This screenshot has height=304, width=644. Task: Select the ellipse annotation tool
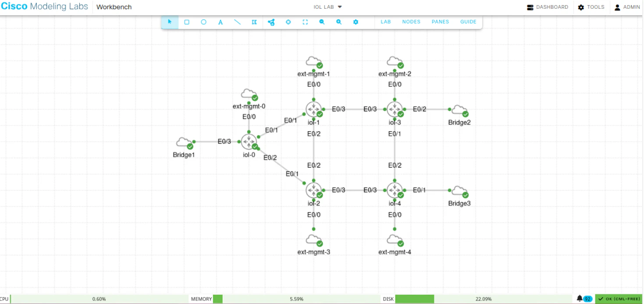203,22
